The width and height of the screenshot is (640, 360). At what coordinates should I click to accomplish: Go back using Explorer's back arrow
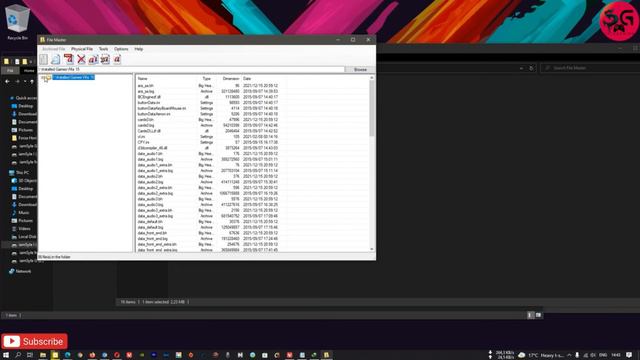pos(7,82)
